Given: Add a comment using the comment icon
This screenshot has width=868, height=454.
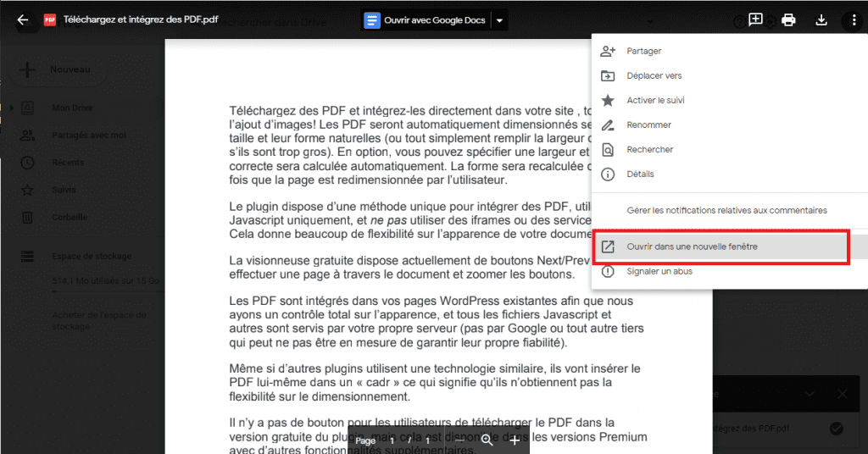Looking at the screenshot, I should click(x=755, y=20).
